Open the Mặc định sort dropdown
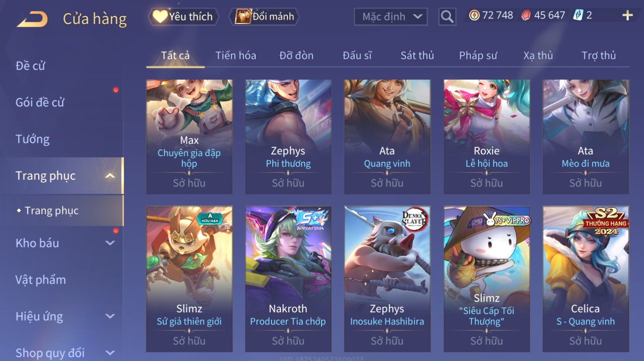644x361 pixels. [390, 17]
